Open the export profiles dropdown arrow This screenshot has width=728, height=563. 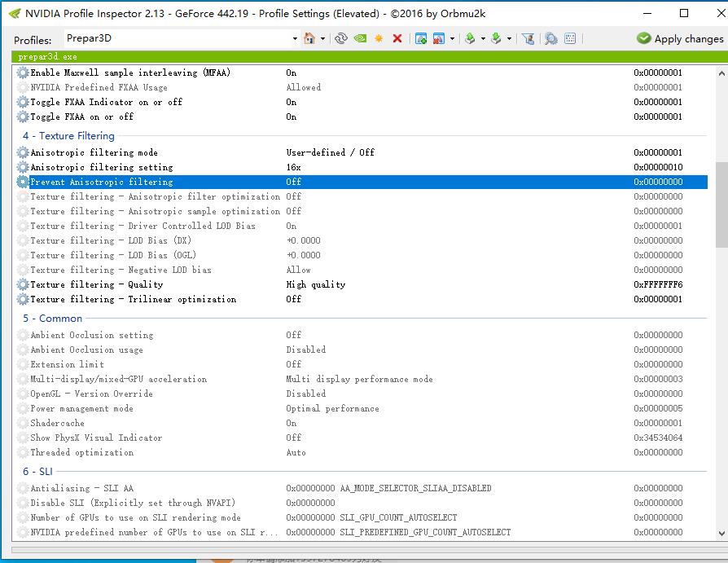pyautogui.click(x=483, y=38)
